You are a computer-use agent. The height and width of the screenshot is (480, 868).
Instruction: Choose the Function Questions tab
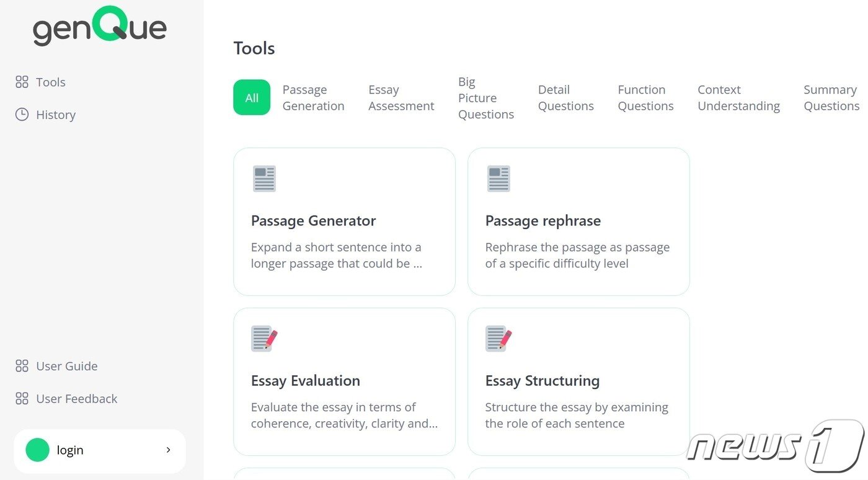(645, 98)
